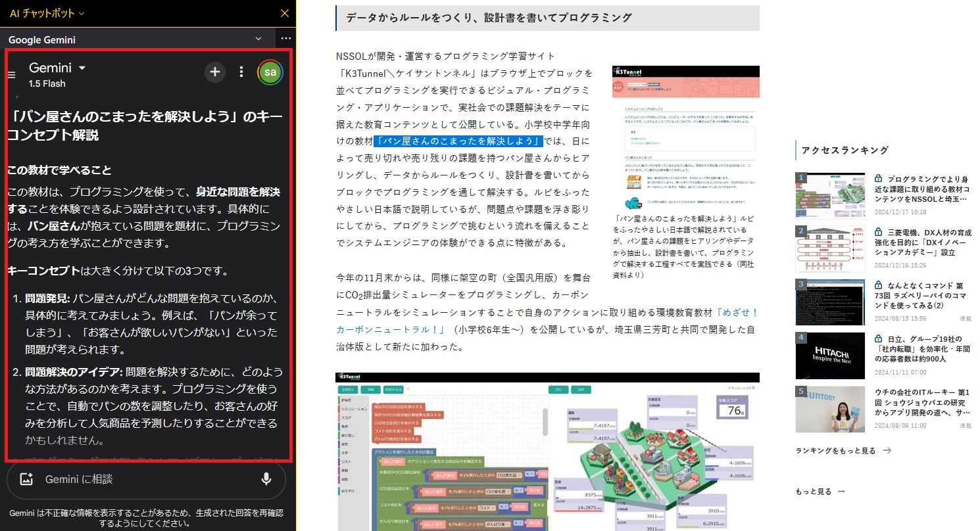980x531 pixels.
Task: Click the アクセスランキング heading
Action: 845,150
